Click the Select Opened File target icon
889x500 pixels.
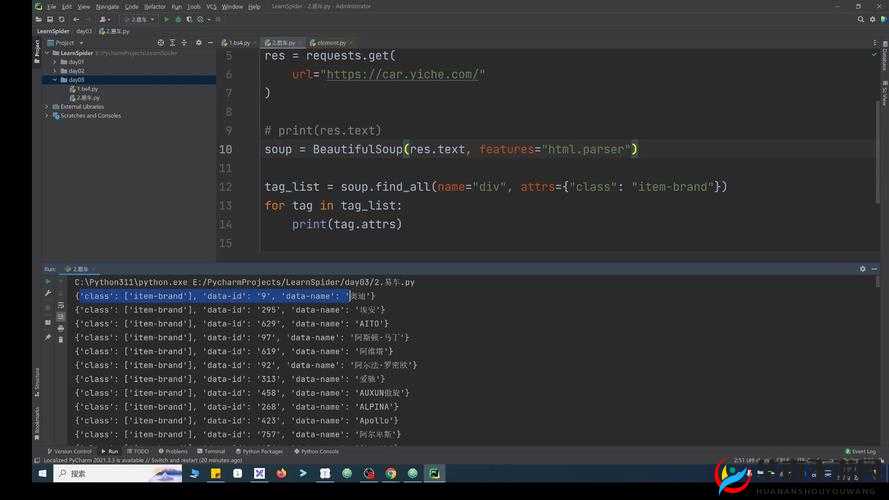pos(160,43)
